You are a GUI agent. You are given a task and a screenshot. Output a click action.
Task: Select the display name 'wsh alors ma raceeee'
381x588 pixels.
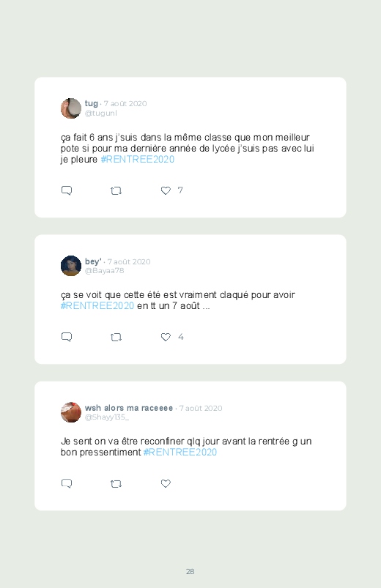tap(129, 408)
